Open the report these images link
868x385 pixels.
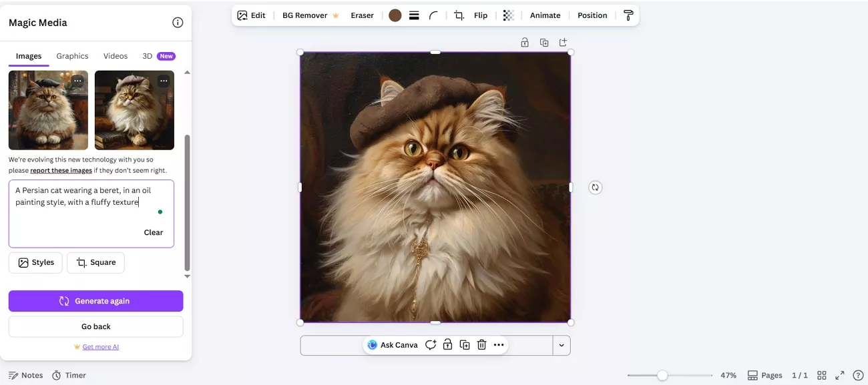click(60, 169)
